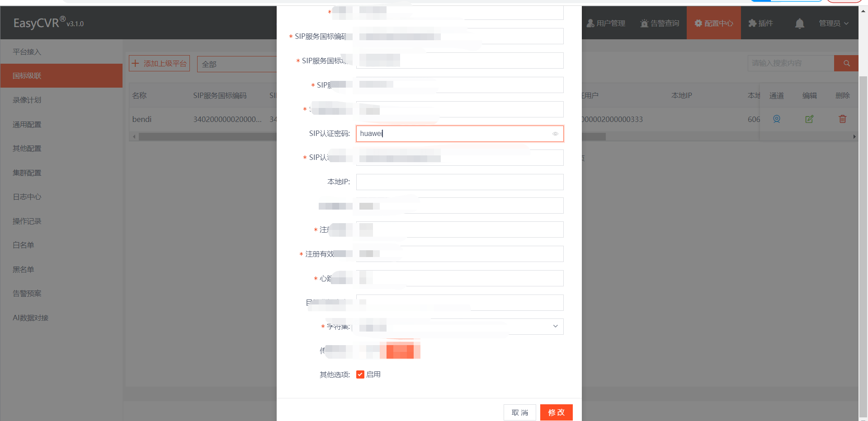Image resolution: width=868 pixels, height=421 pixels.
Task: Click the notification bell icon
Action: coord(799,23)
